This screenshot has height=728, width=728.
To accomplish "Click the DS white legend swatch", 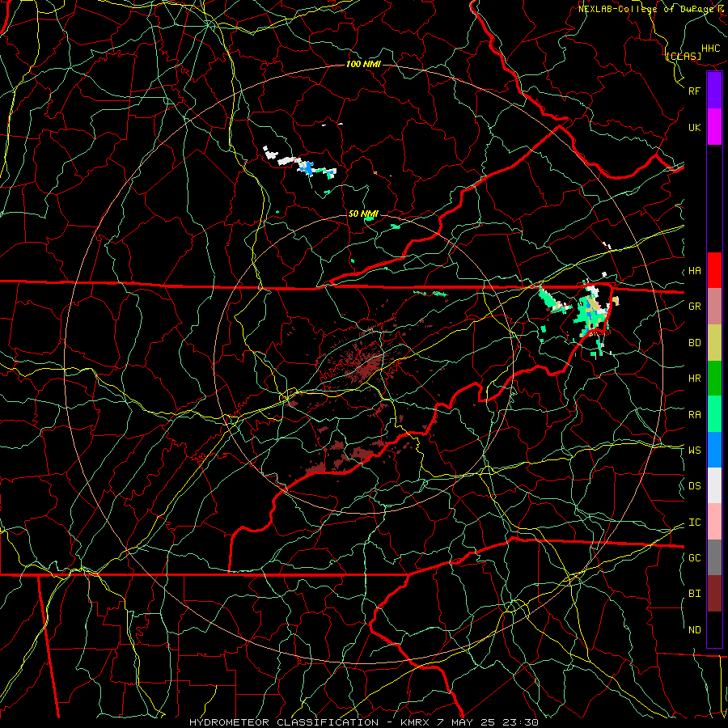I will click(x=714, y=485).
